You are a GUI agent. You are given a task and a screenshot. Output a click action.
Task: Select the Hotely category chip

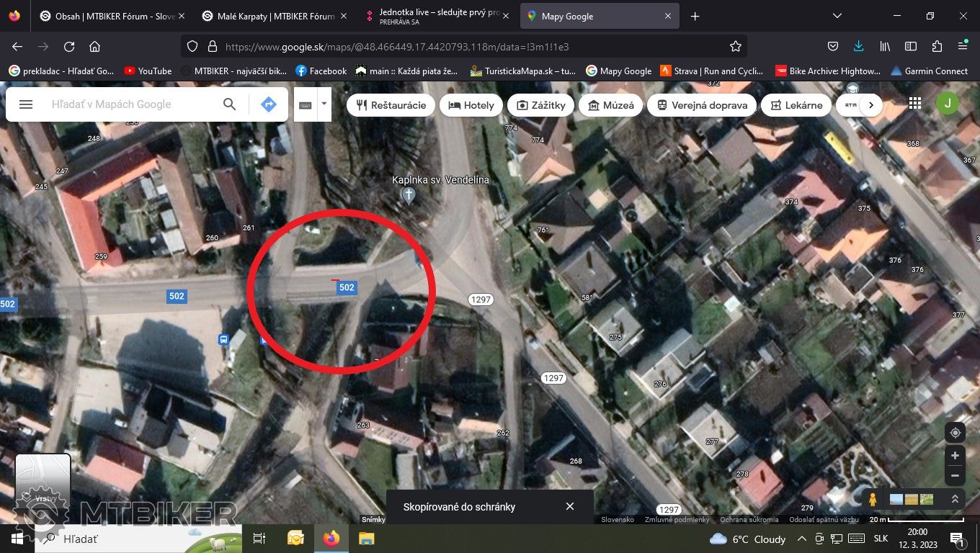pyautogui.click(x=471, y=105)
